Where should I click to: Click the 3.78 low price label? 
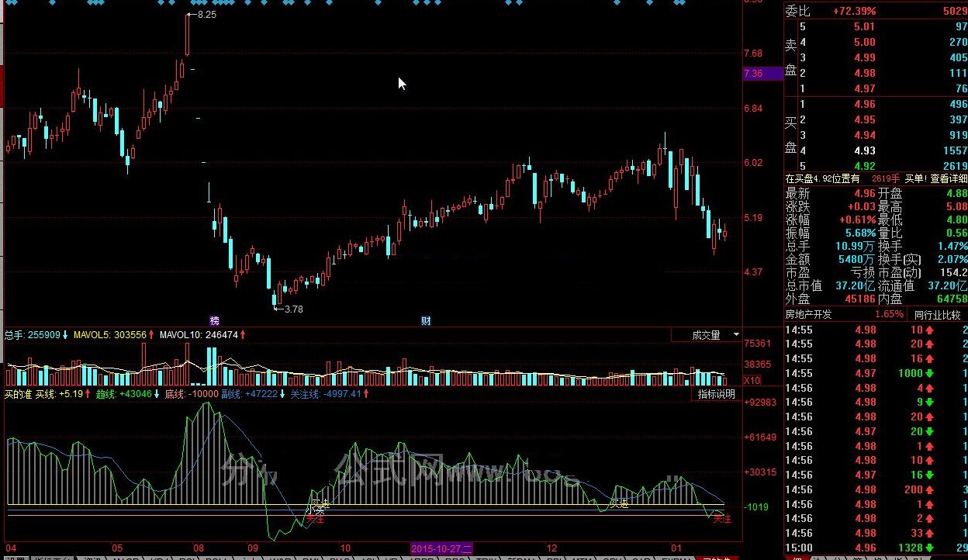coord(293,309)
